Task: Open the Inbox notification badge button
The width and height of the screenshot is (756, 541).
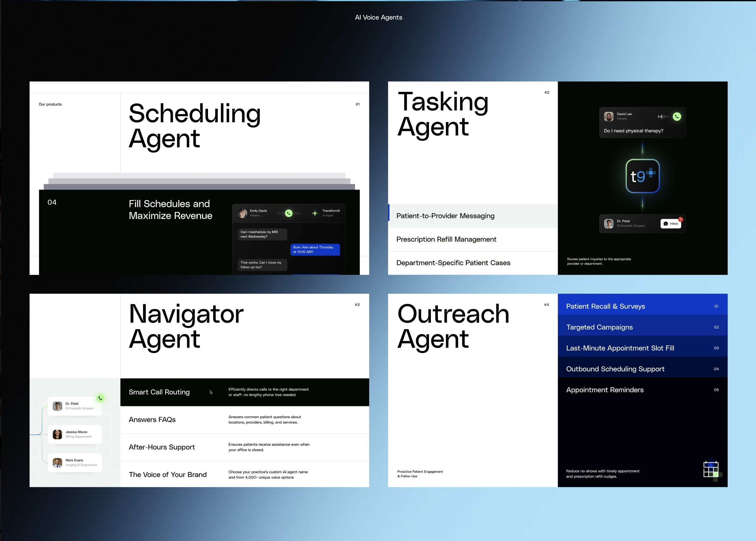Action: pyautogui.click(x=671, y=224)
